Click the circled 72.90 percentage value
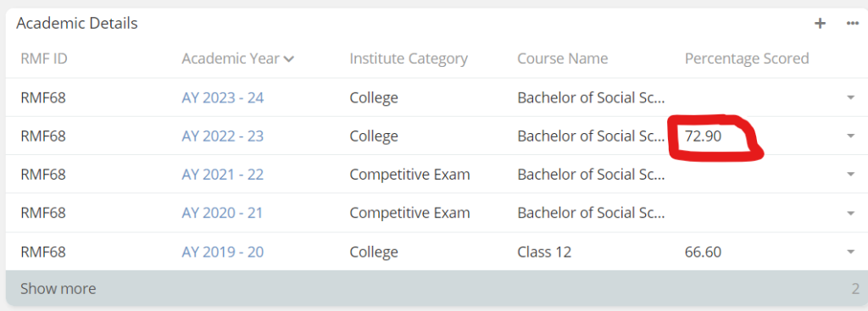 pyautogui.click(x=703, y=136)
